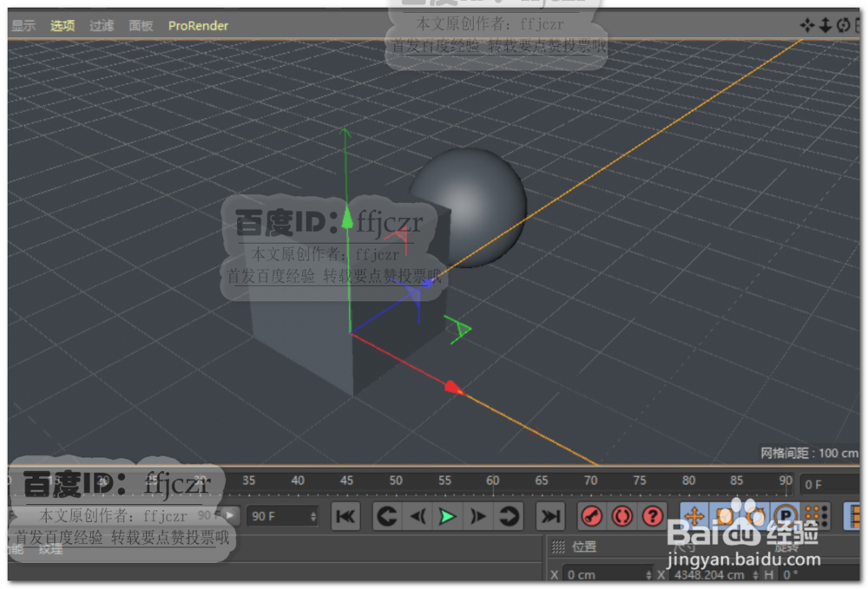Toggle rotation keyframe recording
Viewport: 868px width, 589px height.
click(756, 516)
